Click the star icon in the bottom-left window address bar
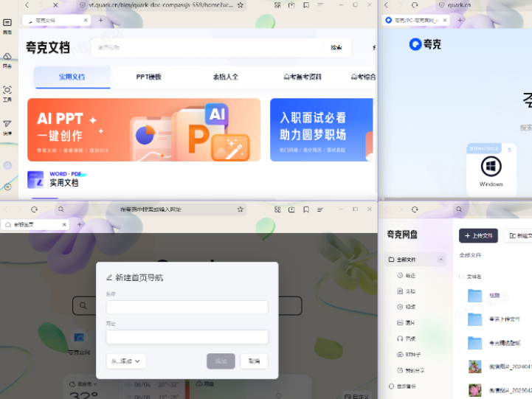 [241, 209]
